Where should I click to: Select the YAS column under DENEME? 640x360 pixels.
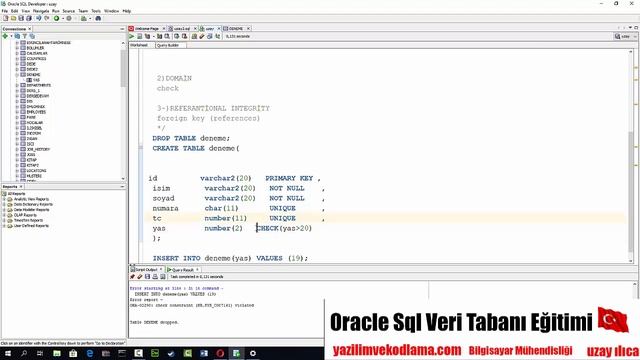[36, 80]
